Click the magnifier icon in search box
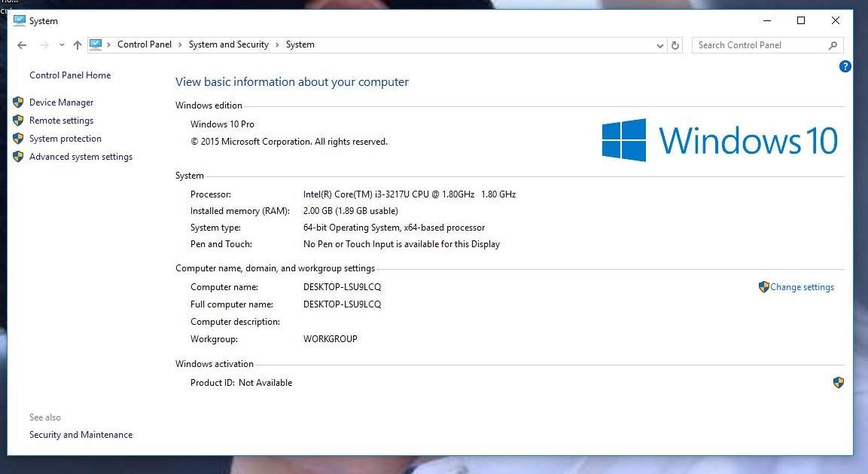The image size is (868, 474). pos(833,45)
